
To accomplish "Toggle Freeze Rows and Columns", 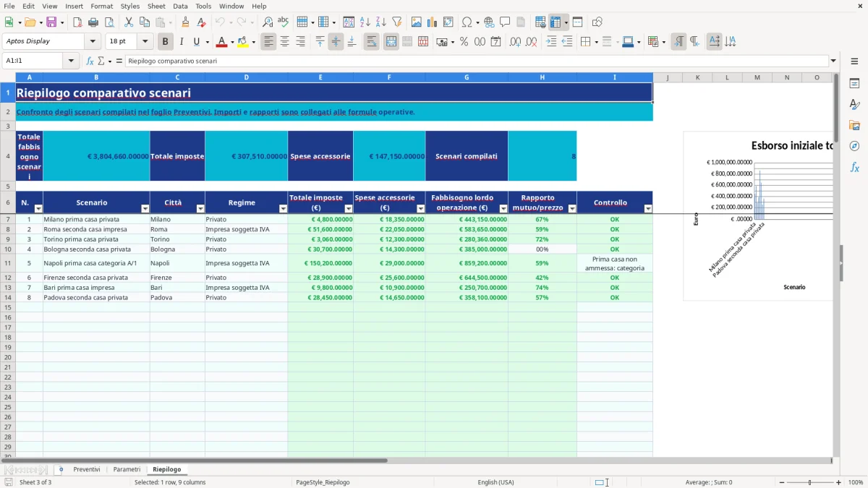I will coord(556,22).
